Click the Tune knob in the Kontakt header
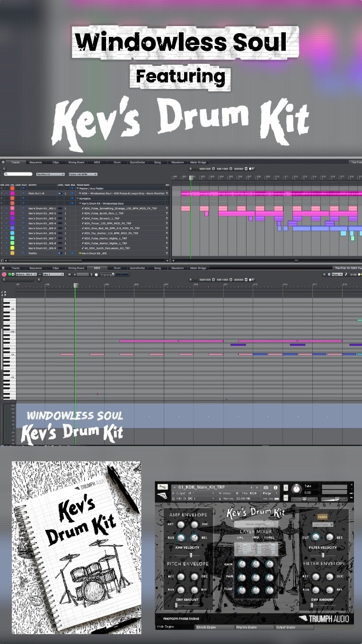 click(x=296, y=489)
